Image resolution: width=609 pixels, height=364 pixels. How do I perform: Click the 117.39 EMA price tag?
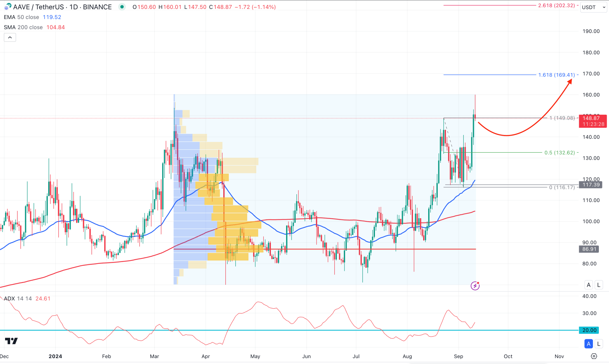pyautogui.click(x=590, y=185)
